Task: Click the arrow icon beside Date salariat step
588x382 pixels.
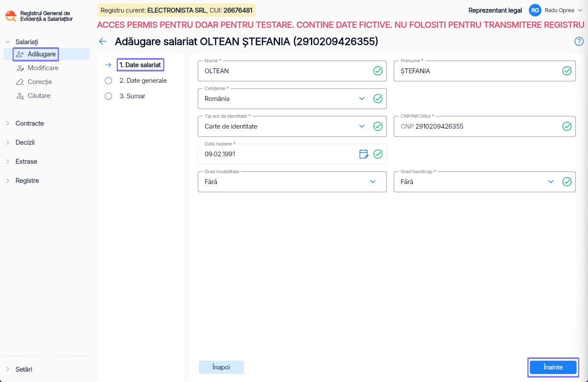Action: point(108,65)
